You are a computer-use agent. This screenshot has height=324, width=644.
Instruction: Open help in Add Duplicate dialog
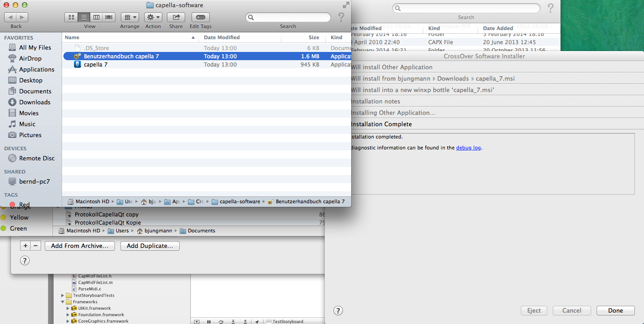pos(25,261)
